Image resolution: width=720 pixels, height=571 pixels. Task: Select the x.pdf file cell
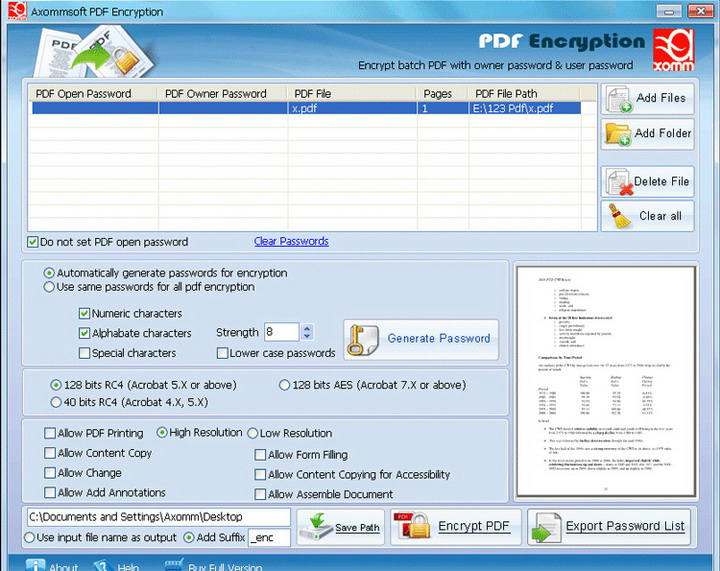(x=352, y=108)
